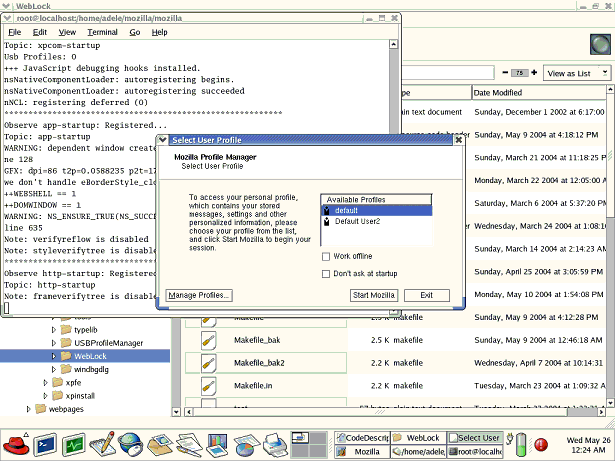615x461 pixels.
Task: Select the Makefile_bak2 file name
Action: coord(259,363)
